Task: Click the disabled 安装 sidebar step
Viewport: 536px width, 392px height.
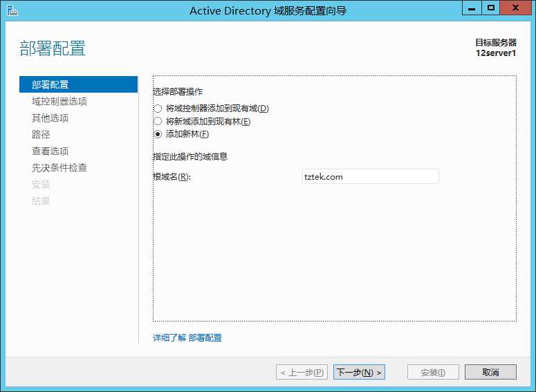Action: pos(41,185)
